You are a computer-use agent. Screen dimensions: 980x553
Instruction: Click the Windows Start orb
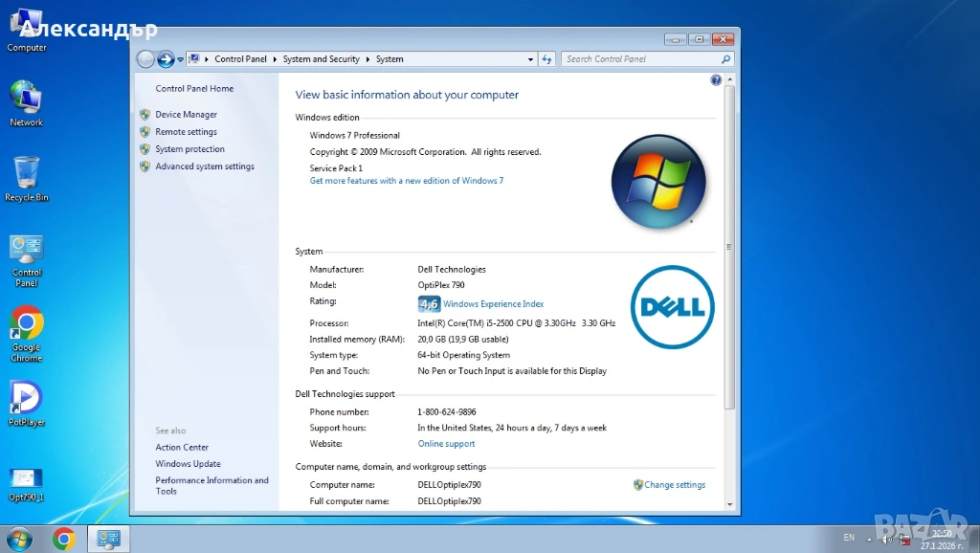pos(18,539)
